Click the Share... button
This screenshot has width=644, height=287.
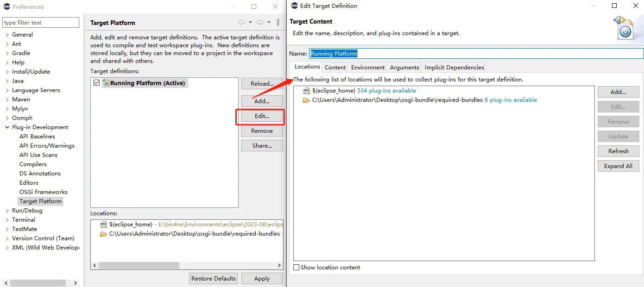[262, 146]
